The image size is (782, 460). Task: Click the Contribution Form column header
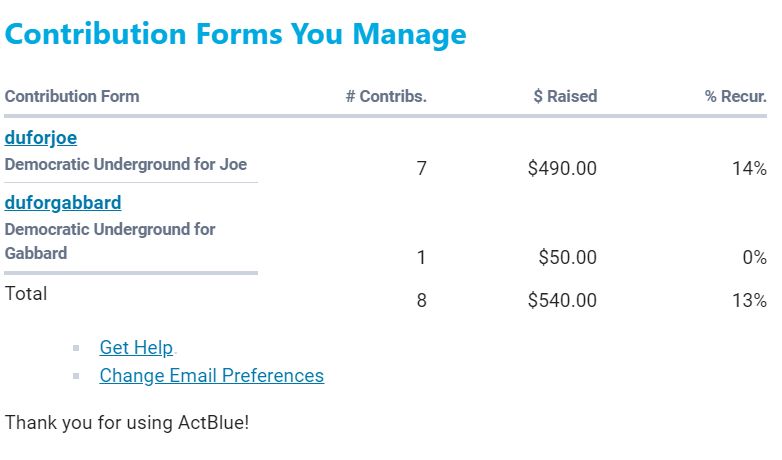click(72, 97)
